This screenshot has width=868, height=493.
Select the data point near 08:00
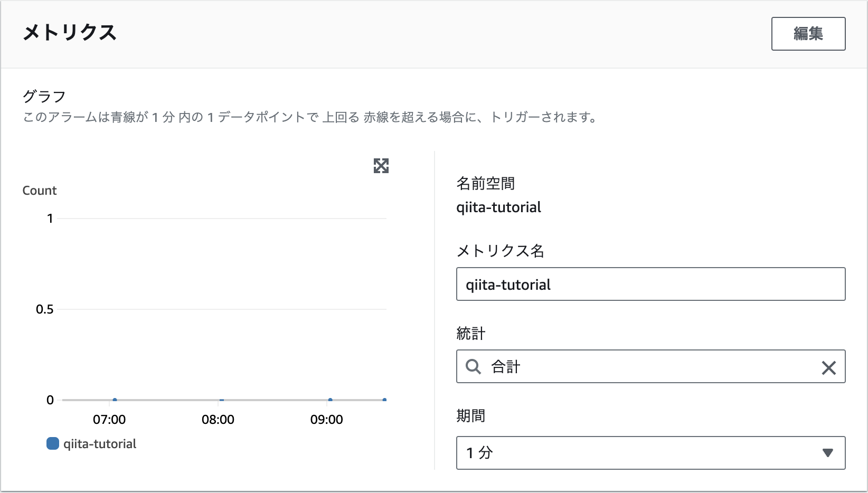coord(222,400)
